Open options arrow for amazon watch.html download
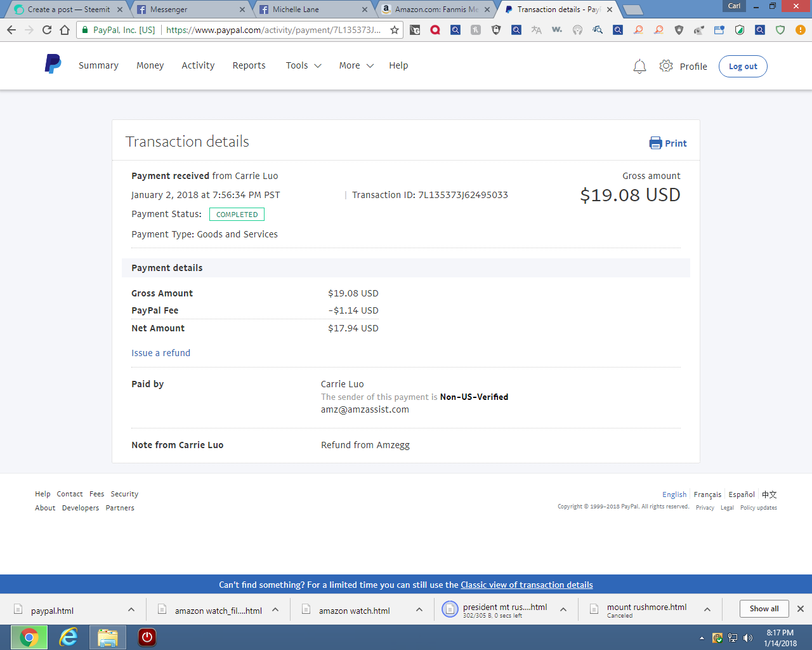Image resolution: width=812 pixels, height=650 pixels. pos(419,609)
